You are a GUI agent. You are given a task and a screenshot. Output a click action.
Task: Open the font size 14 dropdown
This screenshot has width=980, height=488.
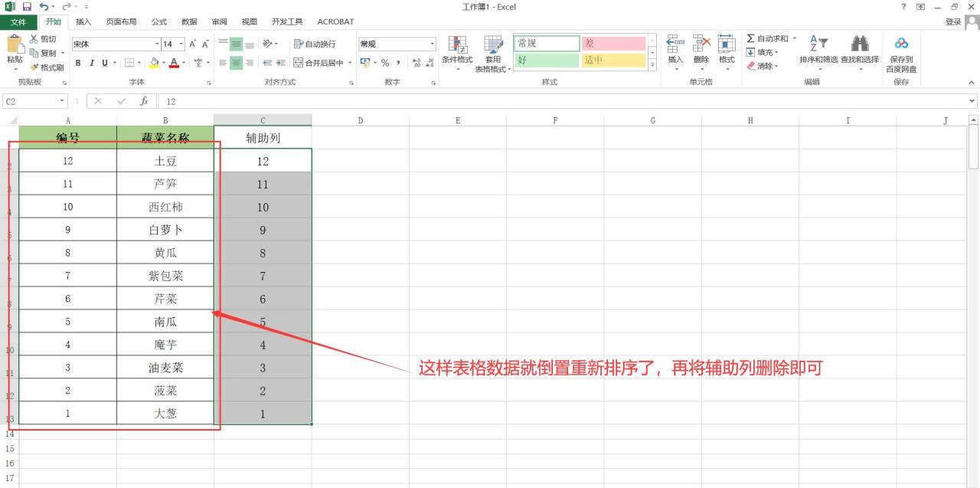[180, 44]
